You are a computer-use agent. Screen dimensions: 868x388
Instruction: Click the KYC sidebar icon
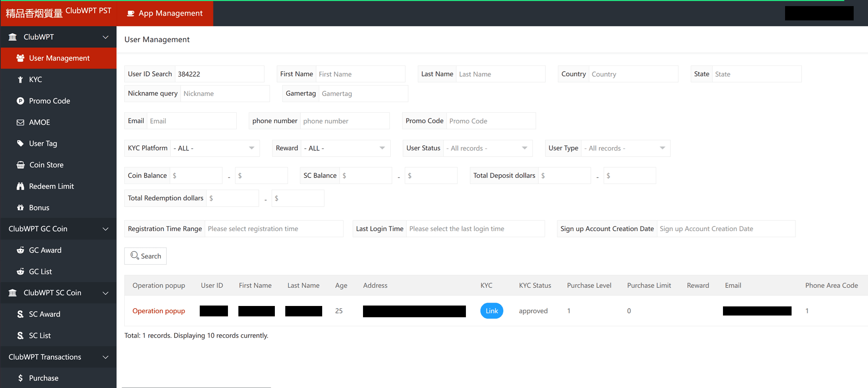coord(20,79)
